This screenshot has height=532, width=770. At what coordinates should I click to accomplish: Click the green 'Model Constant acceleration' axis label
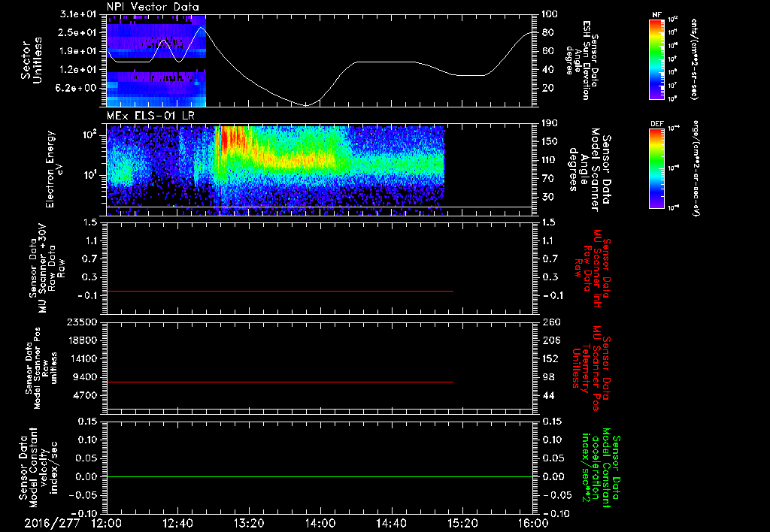click(601, 467)
